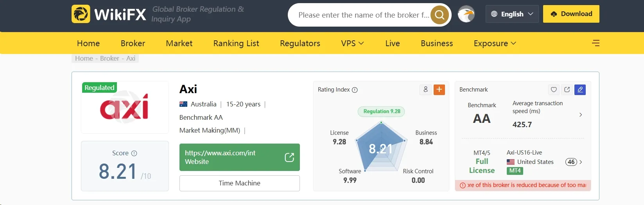The width and height of the screenshot is (644, 205).
Task: Open the hamburger menu icon
Action: pos(596,43)
